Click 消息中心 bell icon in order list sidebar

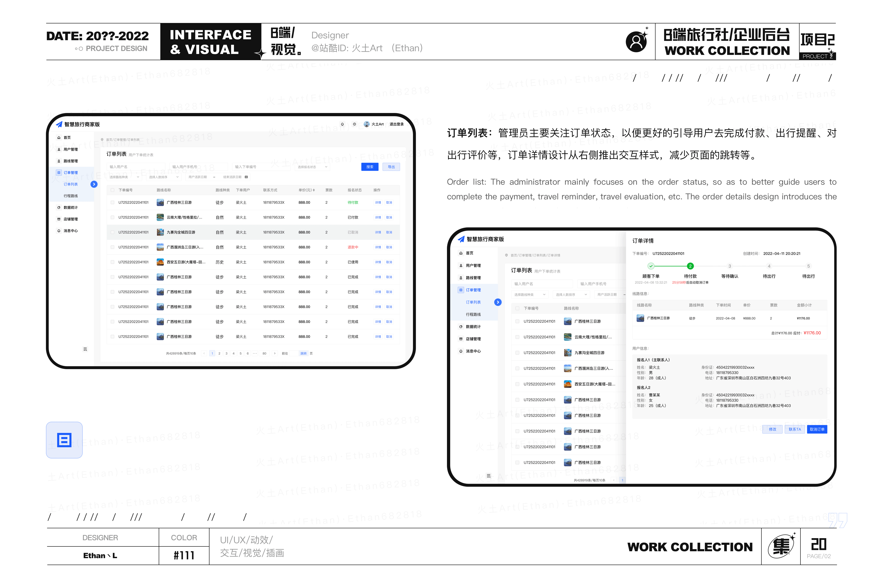click(x=59, y=231)
